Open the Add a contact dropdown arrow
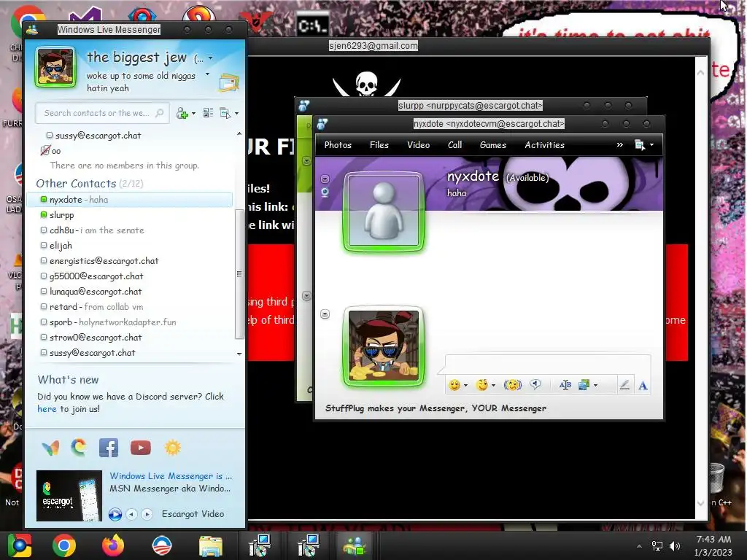747x560 pixels. 193,113
